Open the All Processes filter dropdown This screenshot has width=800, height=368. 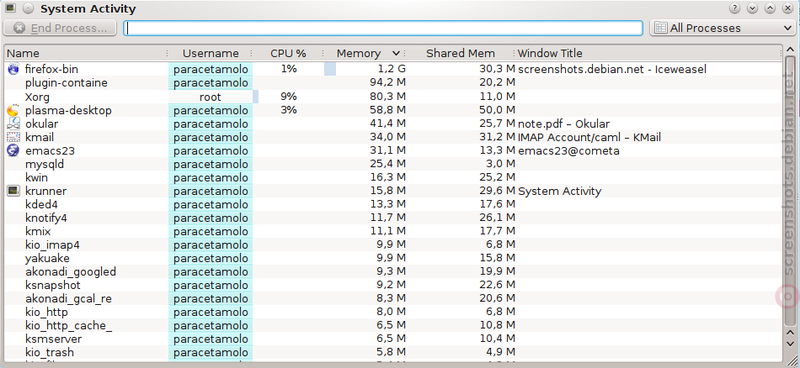tap(722, 28)
